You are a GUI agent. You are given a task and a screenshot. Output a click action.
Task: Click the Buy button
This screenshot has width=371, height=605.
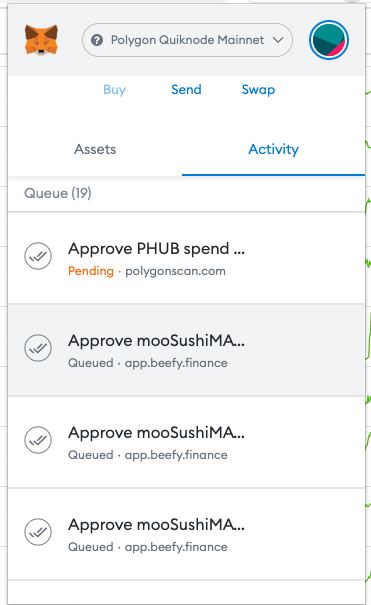click(x=115, y=90)
